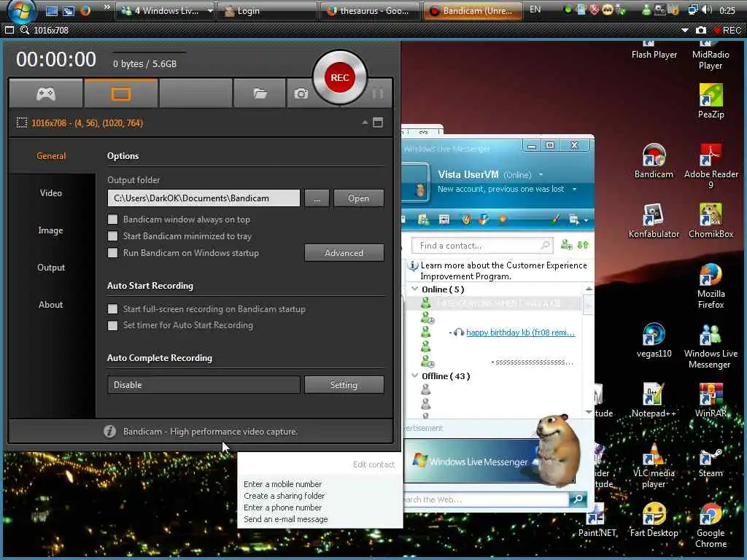Screen dimensions: 747x560
Task: Enable Set timer for Auto Start Recording
Action: (x=113, y=325)
